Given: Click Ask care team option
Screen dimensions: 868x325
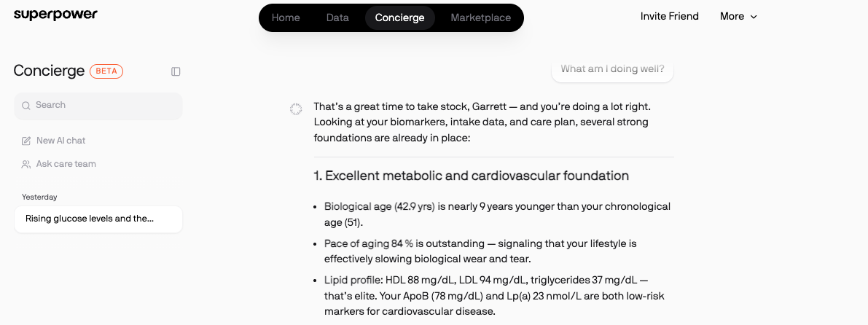Looking at the screenshot, I should [x=66, y=164].
